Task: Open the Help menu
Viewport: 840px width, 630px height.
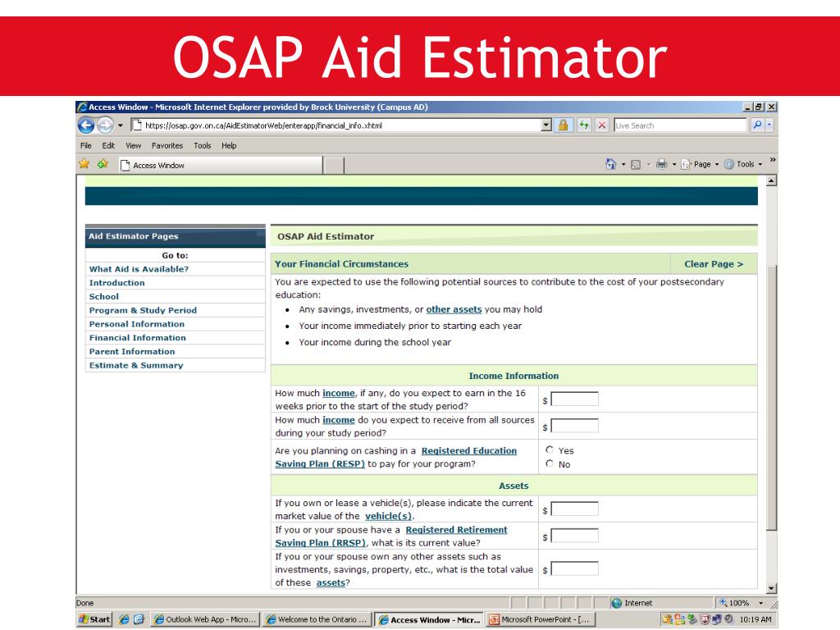Action: [229, 145]
